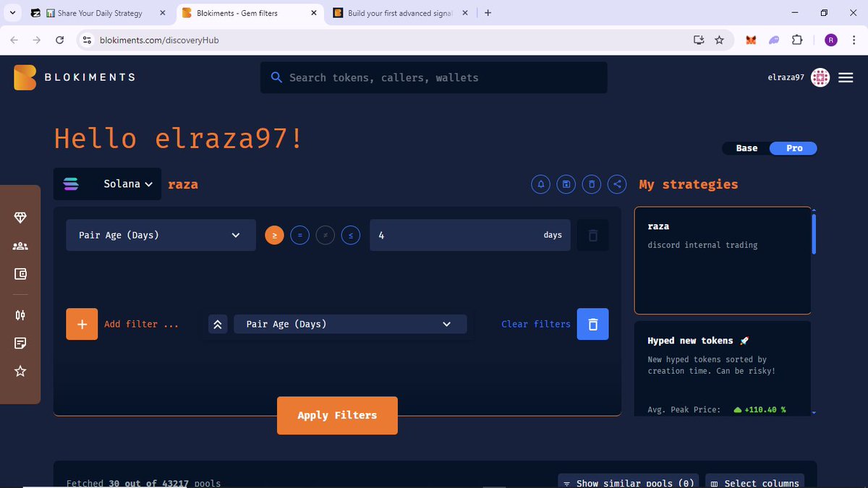
Task: Click the install app icon in address bar
Action: point(698,40)
